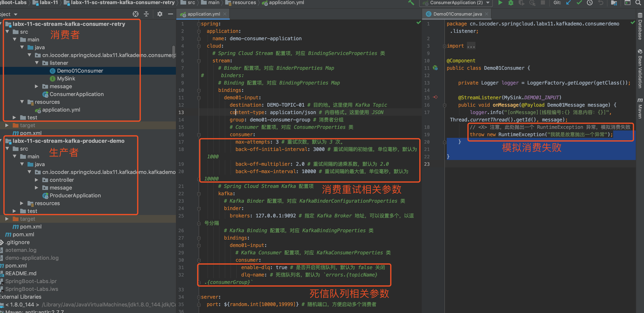Image resolution: width=644 pixels, height=313 pixels.
Task: Collapse the resources folder in consumer-retry
Action: click(x=22, y=102)
